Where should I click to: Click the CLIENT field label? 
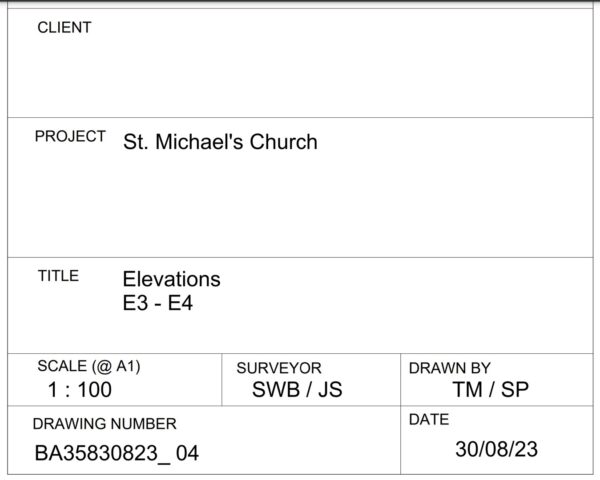[64, 28]
